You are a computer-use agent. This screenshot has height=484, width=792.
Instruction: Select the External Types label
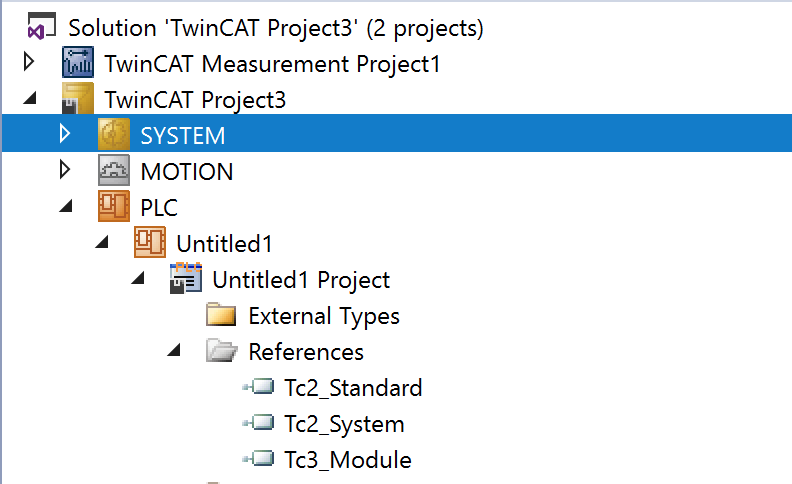click(324, 316)
